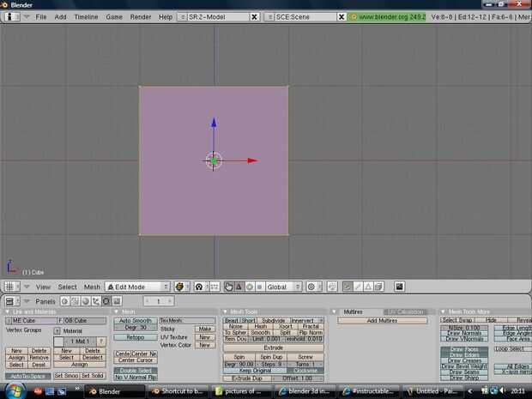Click the Retopo button
Image resolution: width=532 pixels, height=399 pixels.
136,337
